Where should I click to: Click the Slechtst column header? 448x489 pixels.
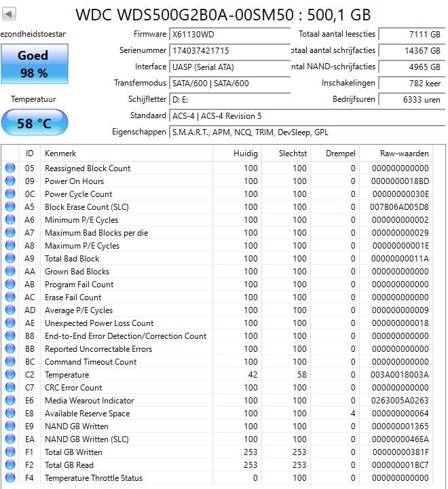[286, 153]
